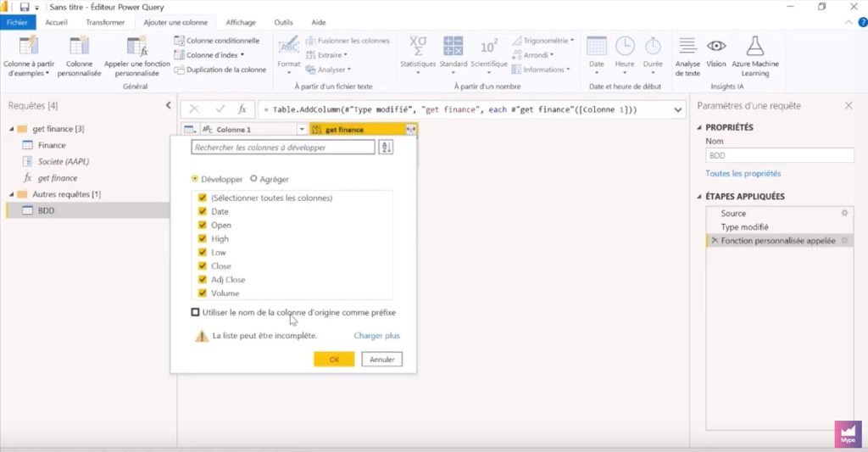Uncheck the Adj Close checkbox
The width and height of the screenshot is (868, 452).
coord(203,280)
